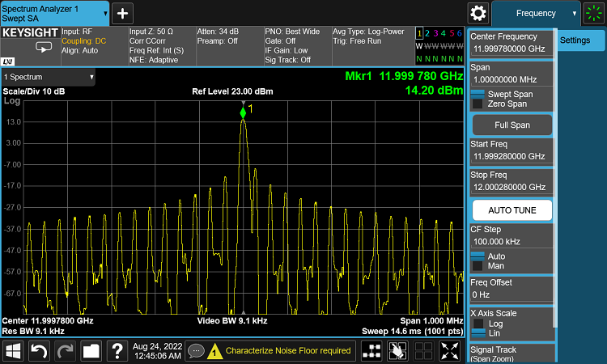Open the file folder icon
This screenshot has width=607, height=364.
coord(91,350)
